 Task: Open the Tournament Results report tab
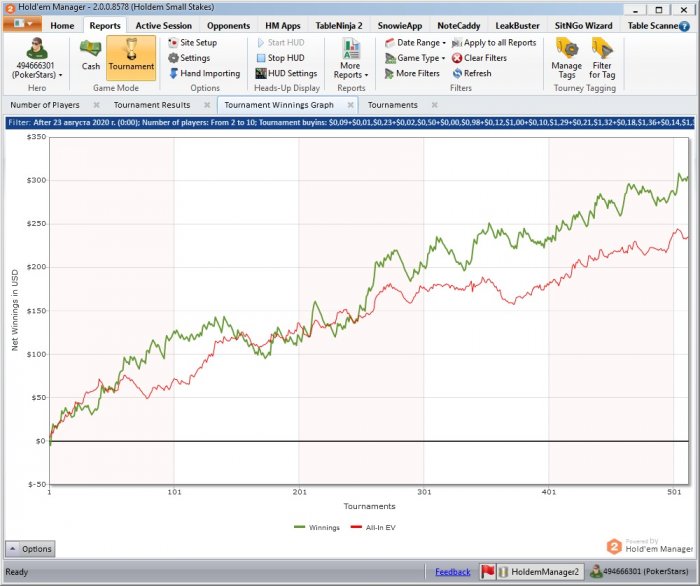click(x=151, y=104)
